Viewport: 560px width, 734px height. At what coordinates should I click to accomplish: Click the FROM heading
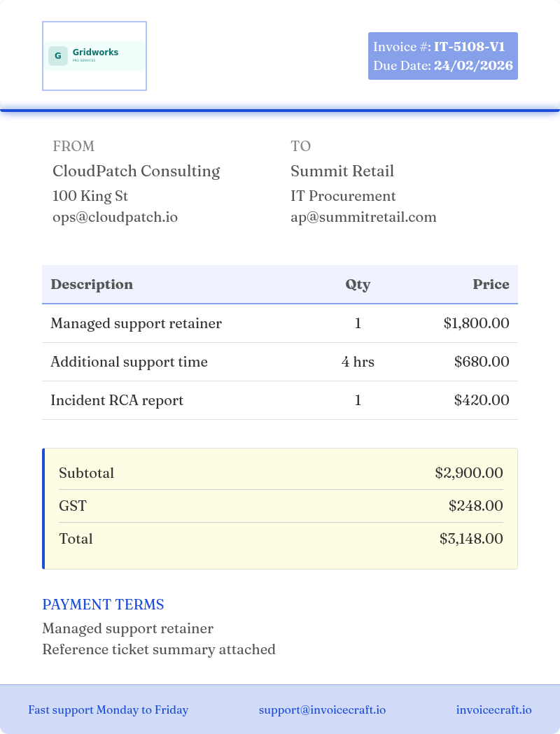73,146
